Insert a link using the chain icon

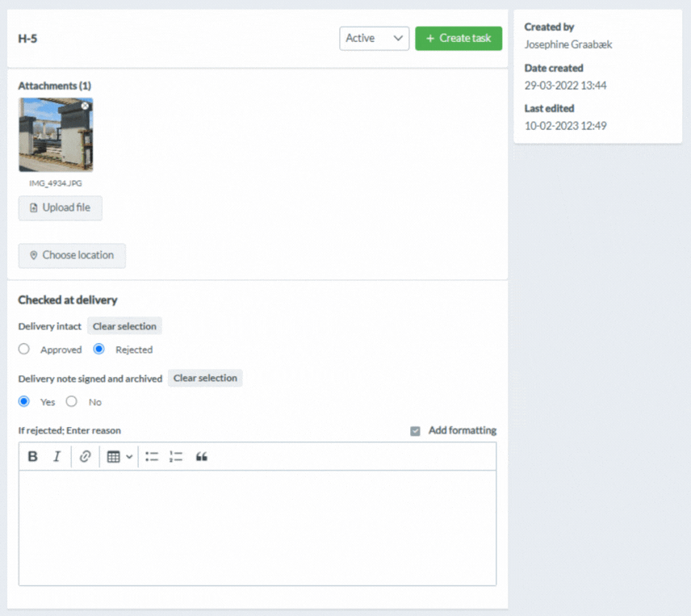tap(85, 456)
